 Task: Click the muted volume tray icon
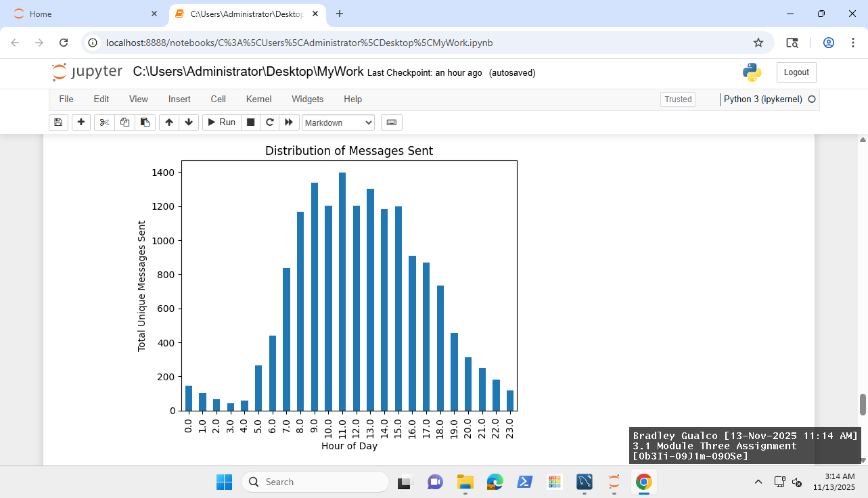pos(797,482)
